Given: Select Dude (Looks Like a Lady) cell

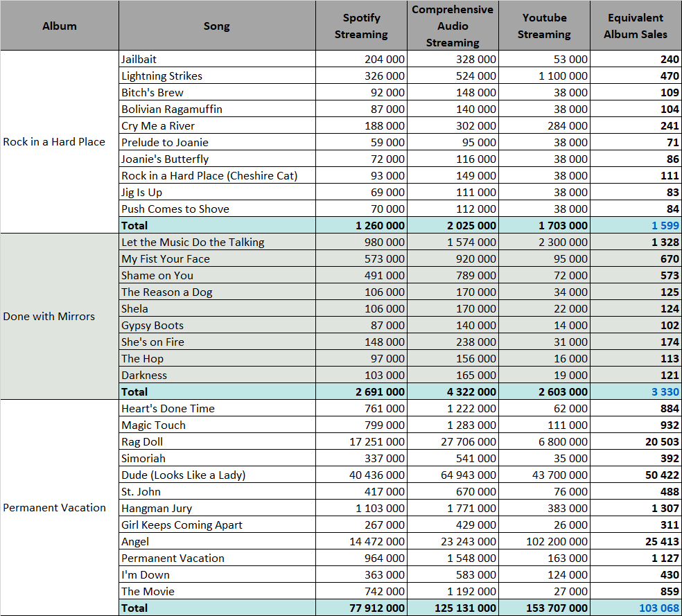Looking at the screenshot, I should coord(217,475).
